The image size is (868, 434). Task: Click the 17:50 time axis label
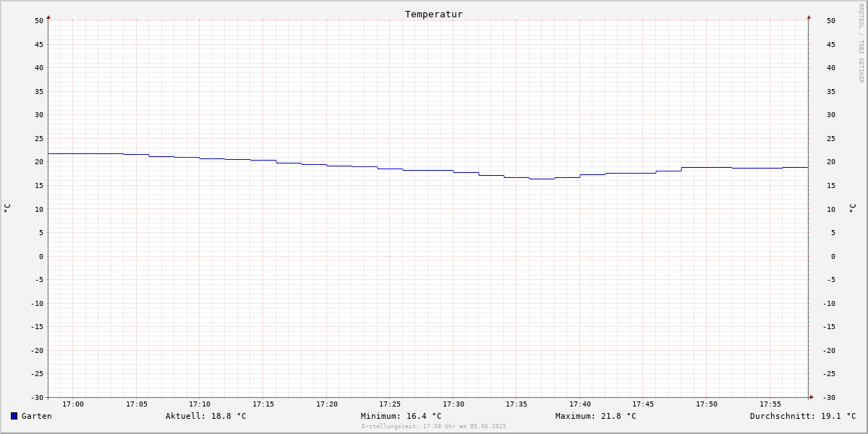click(x=707, y=404)
